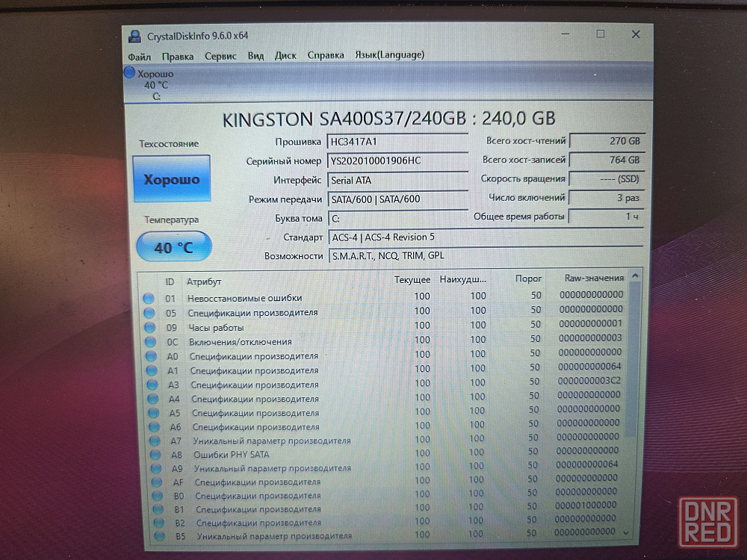747x560 pixels.
Task: Click the Интерфейс field showing Serial ATA
Action: point(398,180)
